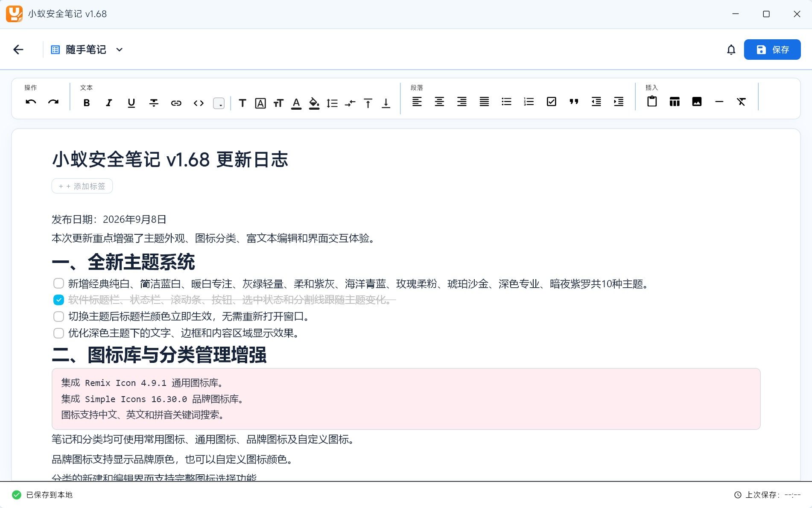Image resolution: width=812 pixels, height=508 pixels.
Task: Insert a horizontal divider line
Action: point(719,102)
